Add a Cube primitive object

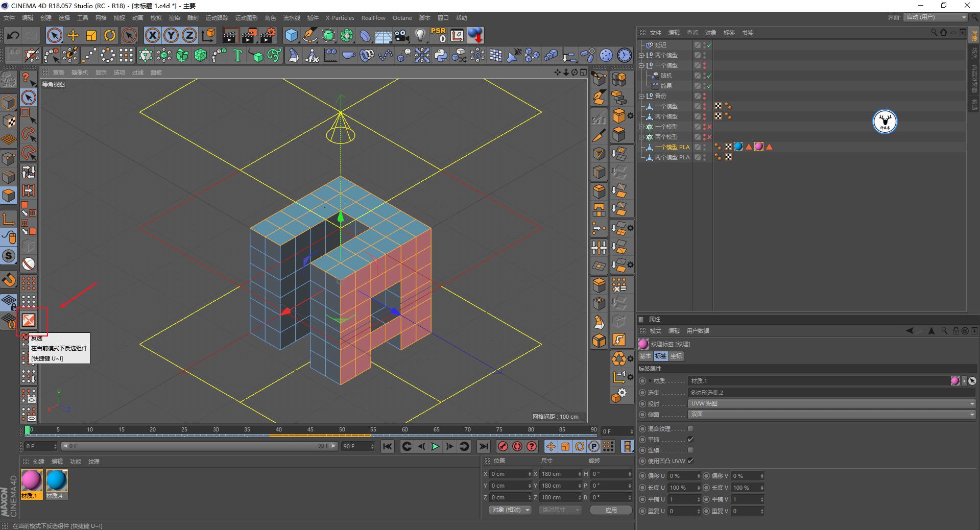pyautogui.click(x=292, y=35)
